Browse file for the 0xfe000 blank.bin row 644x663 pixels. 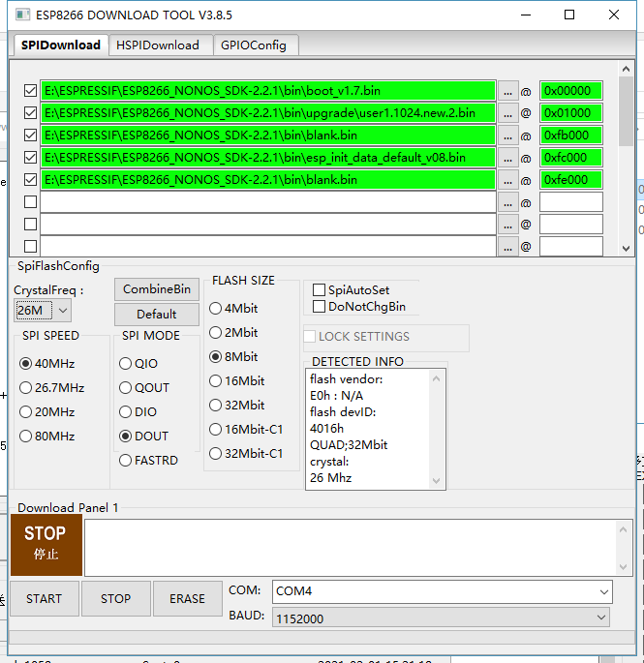click(x=507, y=180)
